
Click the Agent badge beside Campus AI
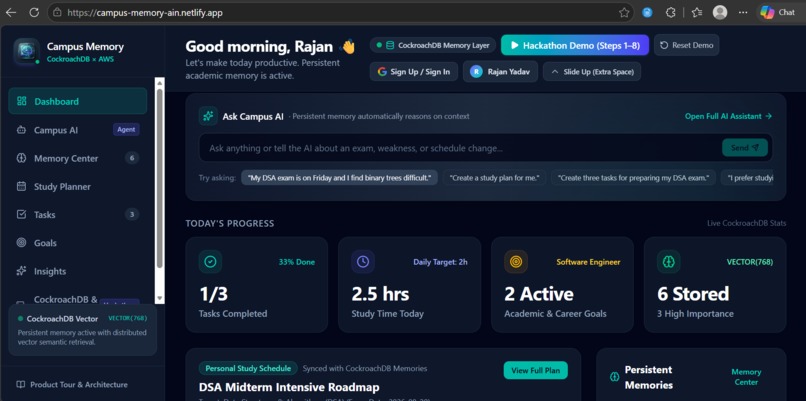click(x=126, y=130)
